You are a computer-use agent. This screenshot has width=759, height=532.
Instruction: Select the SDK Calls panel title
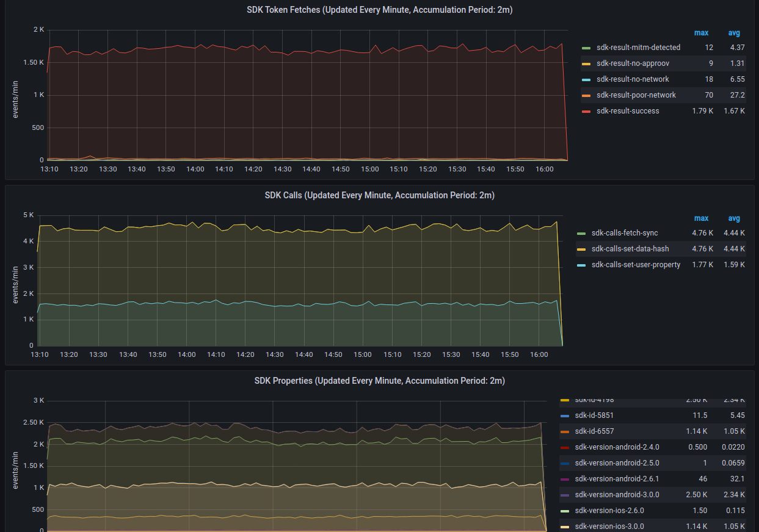[379, 195]
